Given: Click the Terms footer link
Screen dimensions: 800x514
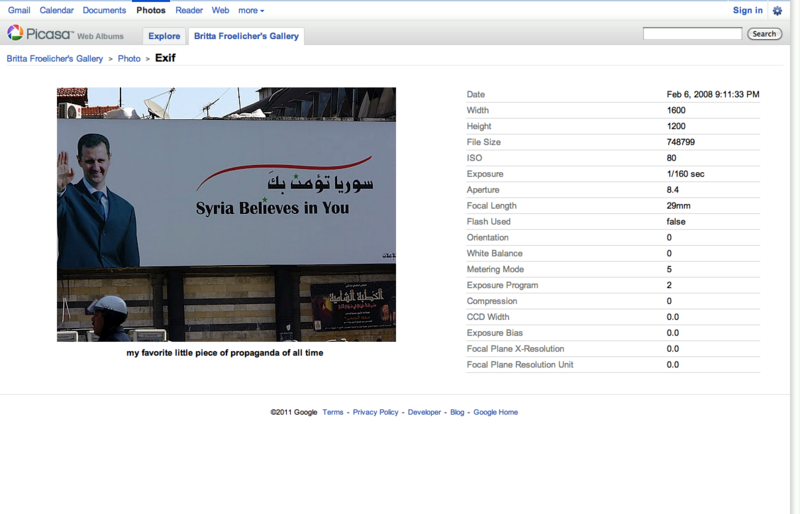Looking at the screenshot, I should 333,412.
